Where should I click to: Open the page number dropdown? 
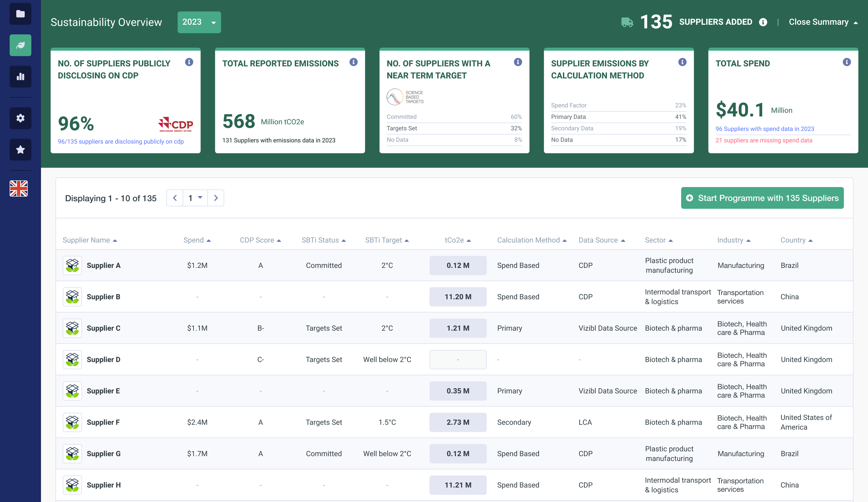[x=195, y=198]
